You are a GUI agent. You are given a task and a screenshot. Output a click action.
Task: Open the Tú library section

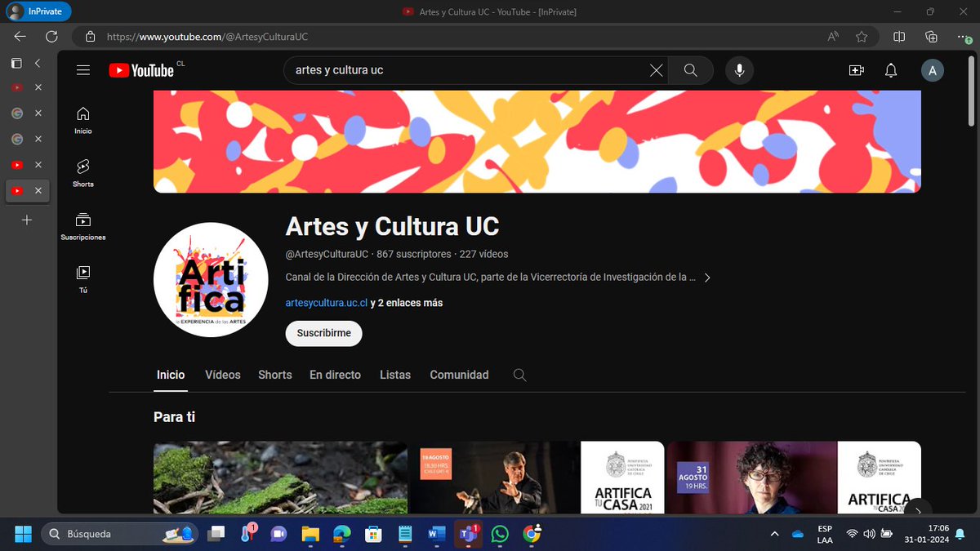click(x=82, y=279)
